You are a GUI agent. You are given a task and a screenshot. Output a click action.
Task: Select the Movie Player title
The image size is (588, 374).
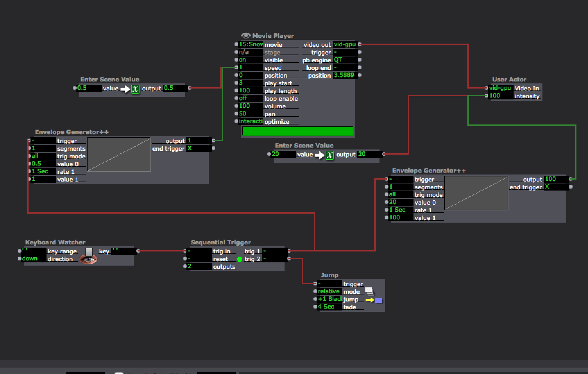click(273, 36)
